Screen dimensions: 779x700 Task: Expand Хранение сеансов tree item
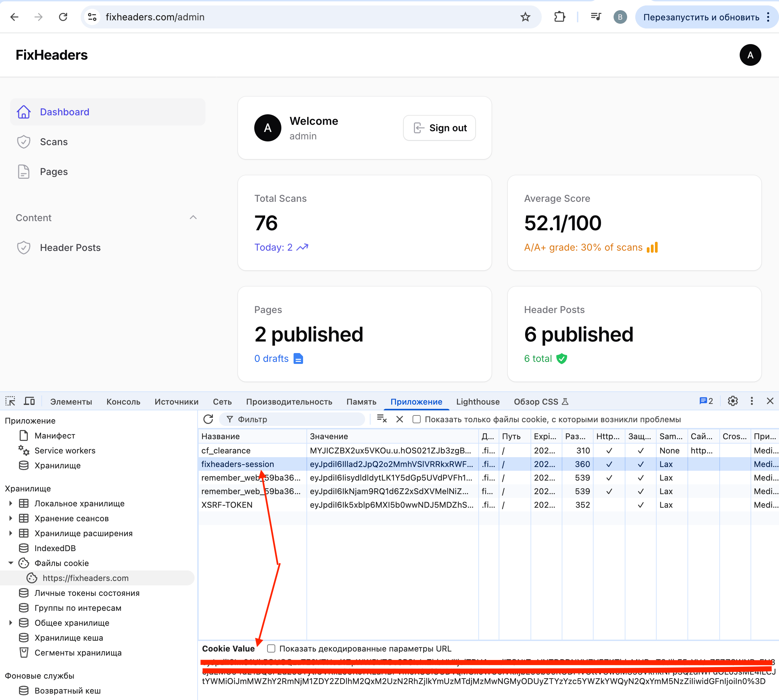coord(10,518)
